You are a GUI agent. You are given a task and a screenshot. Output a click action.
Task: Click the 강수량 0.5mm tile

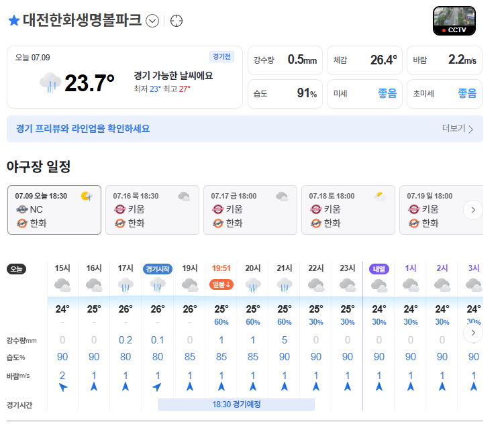click(x=285, y=60)
